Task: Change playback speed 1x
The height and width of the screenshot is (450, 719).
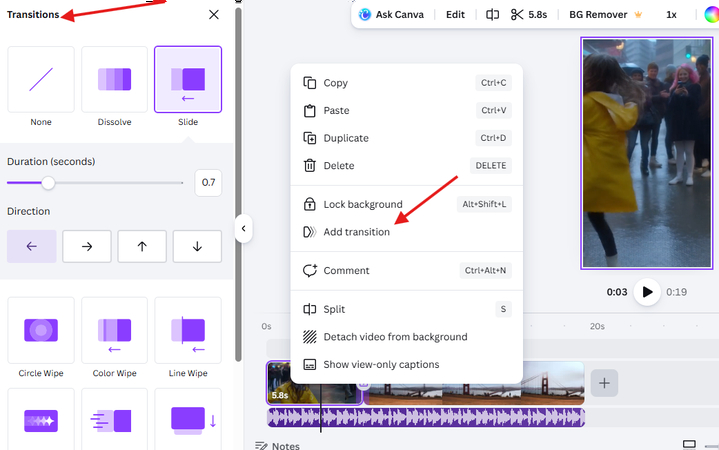Action: 671,15
